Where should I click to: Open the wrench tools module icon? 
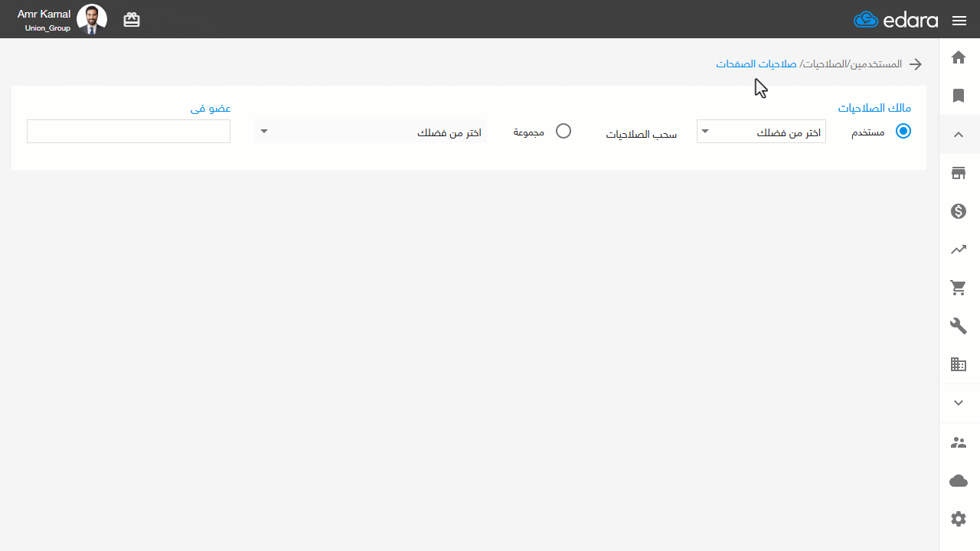point(959,326)
